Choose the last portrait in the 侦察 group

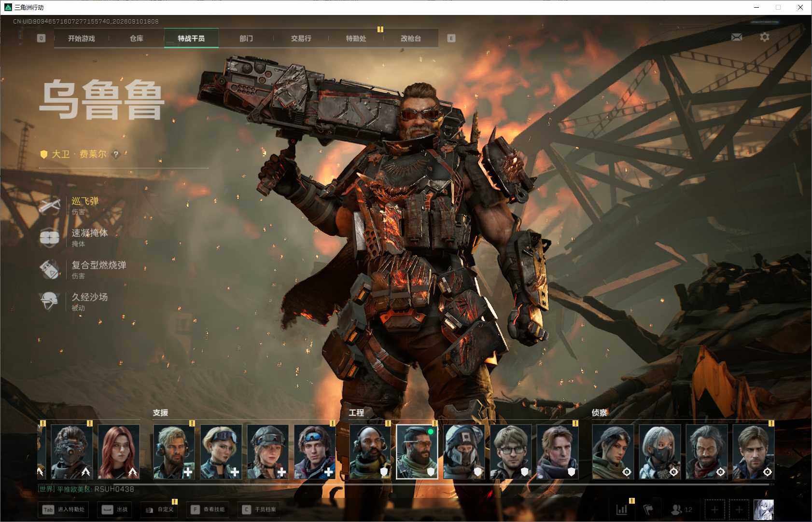tap(754, 452)
